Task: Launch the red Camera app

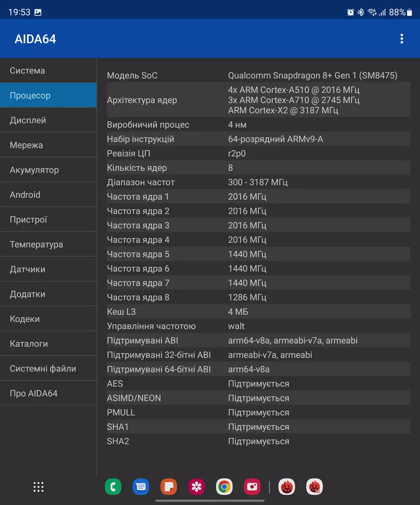Action: 252,487
